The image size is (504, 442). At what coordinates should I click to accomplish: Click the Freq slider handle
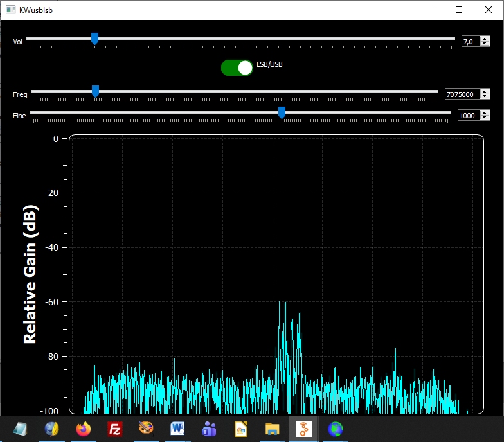[95, 91]
